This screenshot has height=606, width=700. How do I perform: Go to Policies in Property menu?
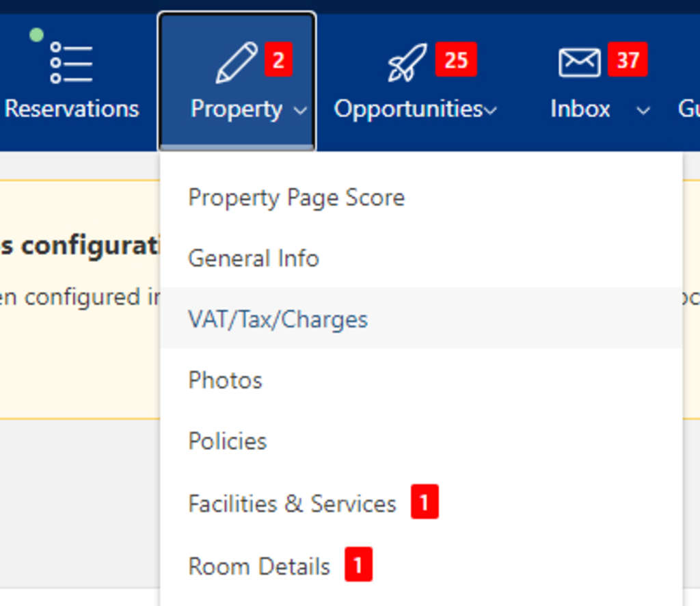pos(227,441)
